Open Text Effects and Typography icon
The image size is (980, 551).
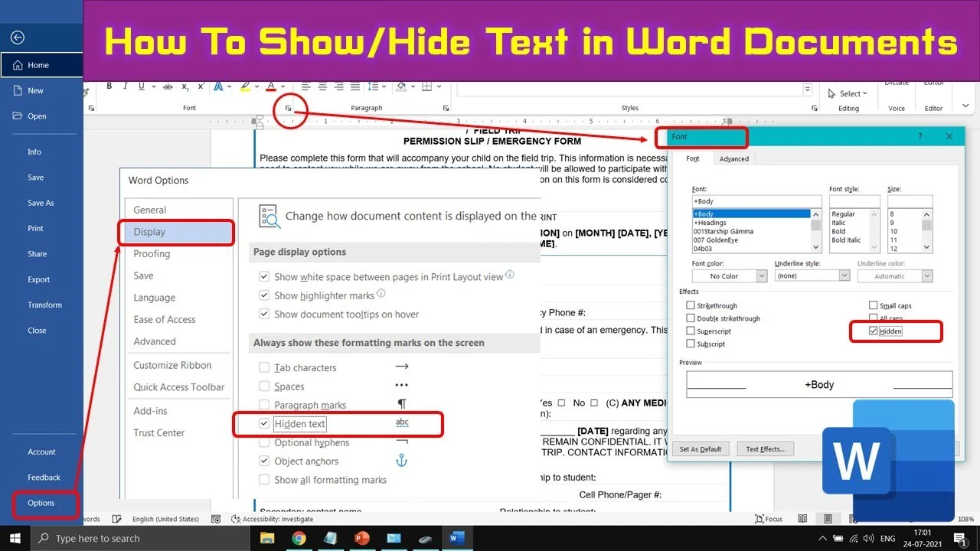click(x=218, y=86)
